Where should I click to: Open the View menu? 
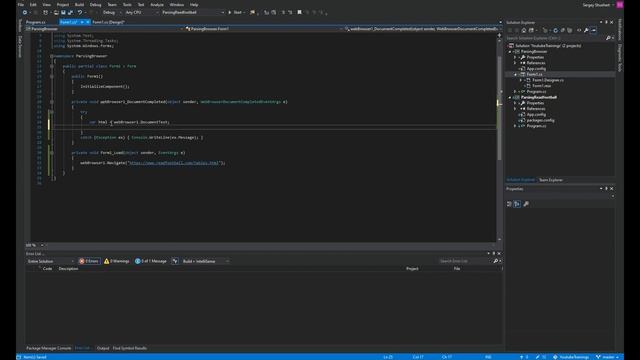coord(47,4)
